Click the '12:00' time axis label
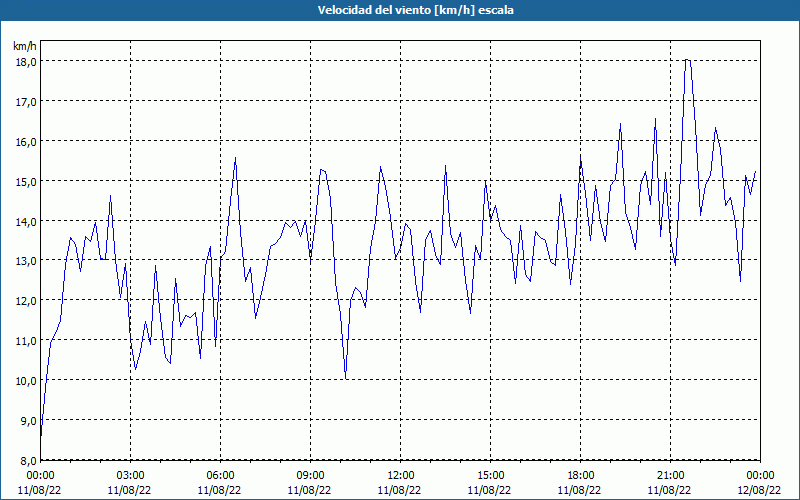 pos(401,476)
